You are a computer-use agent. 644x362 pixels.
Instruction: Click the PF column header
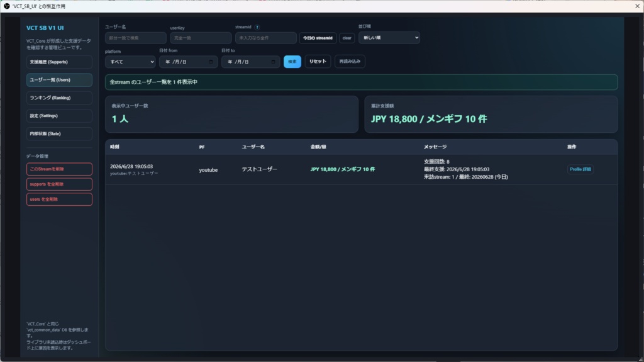(202, 147)
